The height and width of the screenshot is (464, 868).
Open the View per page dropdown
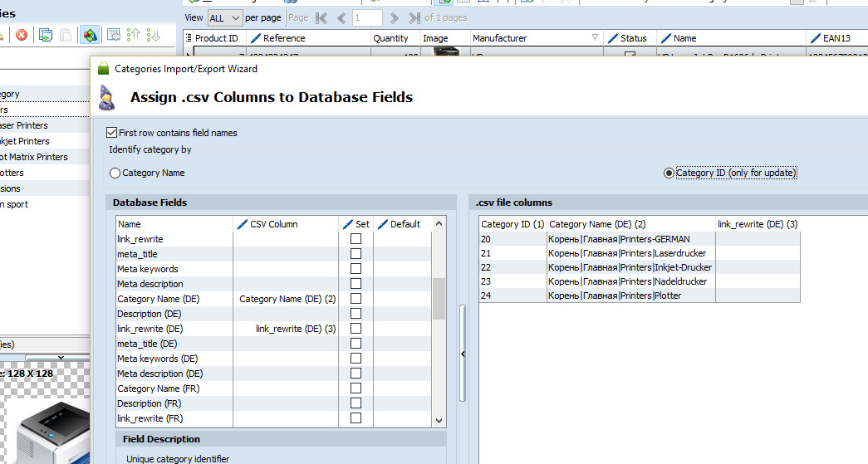click(x=225, y=17)
